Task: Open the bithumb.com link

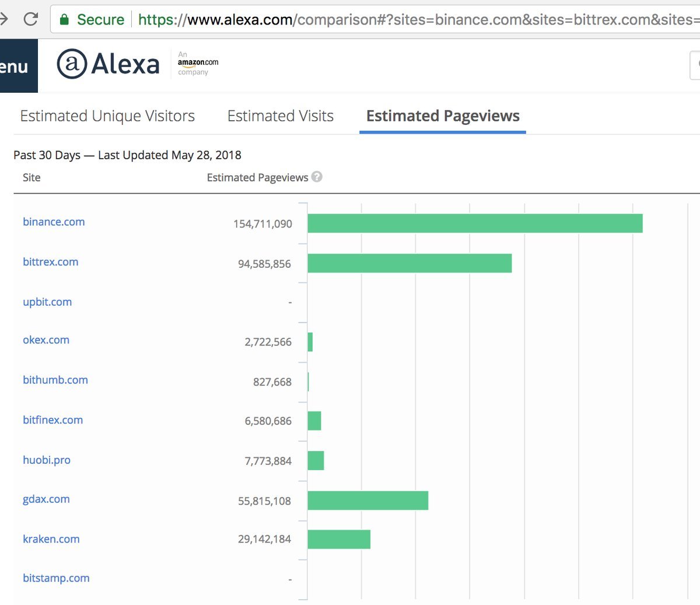Action: pyautogui.click(x=55, y=380)
